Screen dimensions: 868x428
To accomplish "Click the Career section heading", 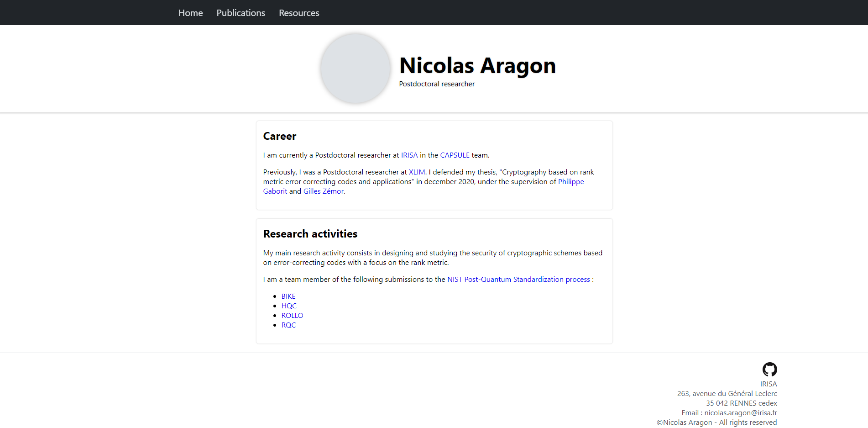I will pyautogui.click(x=280, y=136).
